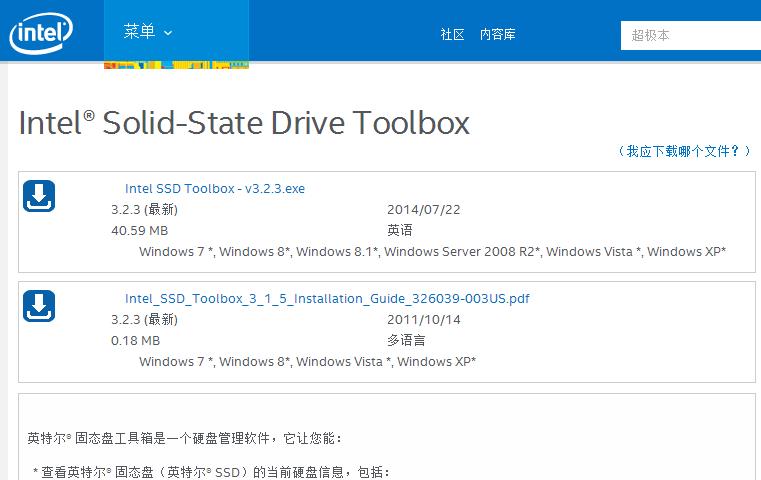Click the Intel Solid-State Drive Toolbox heading

pyautogui.click(x=244, y=123)
